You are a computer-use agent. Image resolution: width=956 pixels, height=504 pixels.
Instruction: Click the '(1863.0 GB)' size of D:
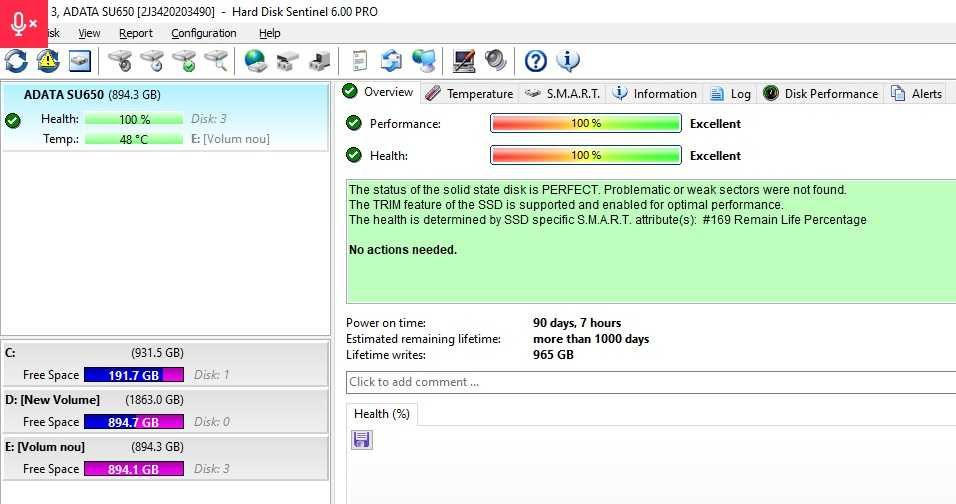coord(154,400)
